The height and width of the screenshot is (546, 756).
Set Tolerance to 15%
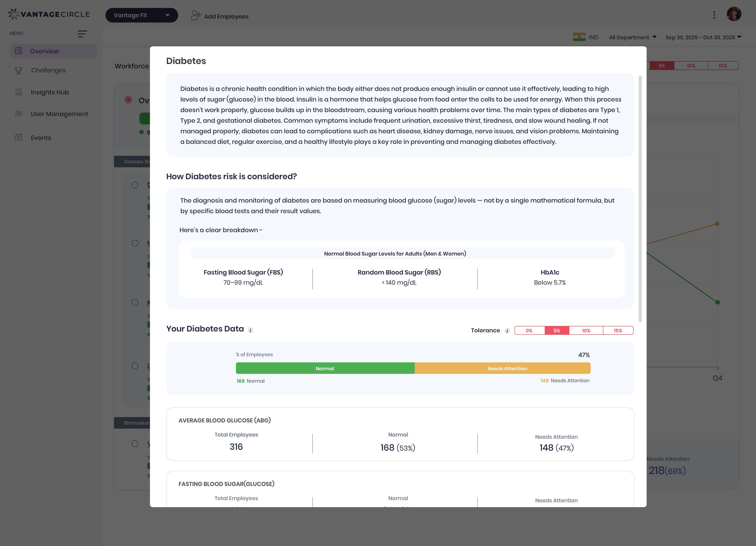point(618,330)
